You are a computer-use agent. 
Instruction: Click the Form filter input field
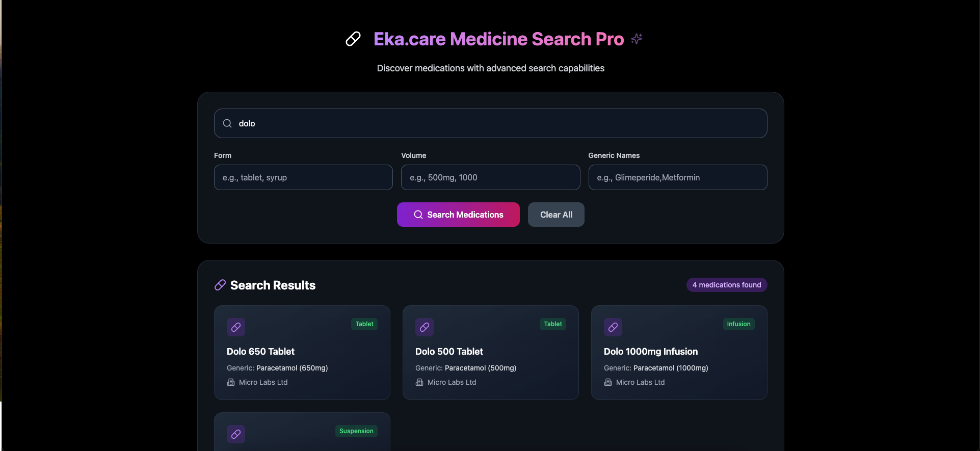coord(303,177)
